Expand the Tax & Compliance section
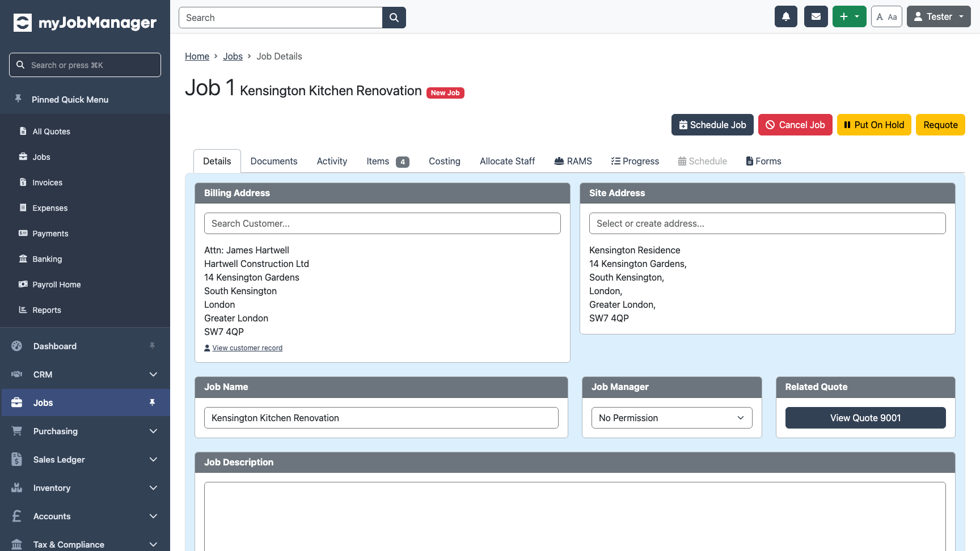The image size is (980, 551). point(85,544)
